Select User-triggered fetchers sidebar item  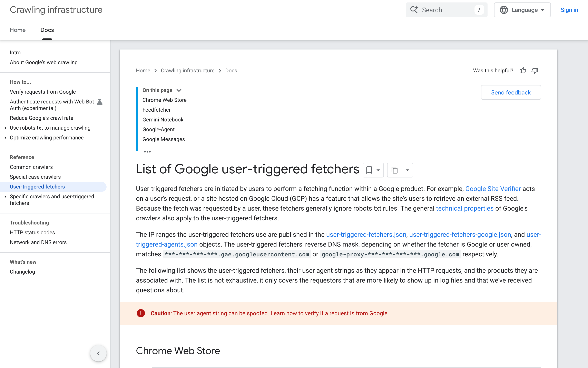pos(53,187)
